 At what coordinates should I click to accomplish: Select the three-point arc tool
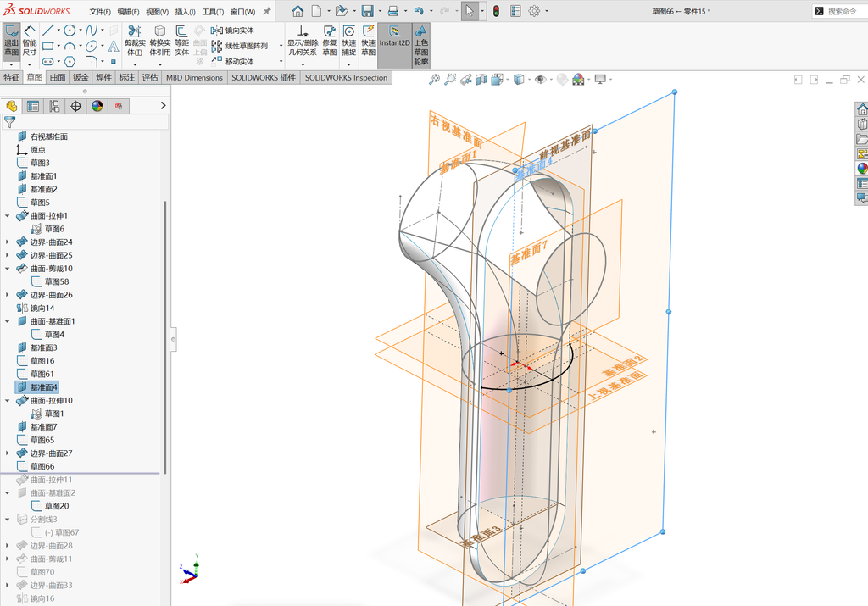pyautogui.click(x=70, y=46)
